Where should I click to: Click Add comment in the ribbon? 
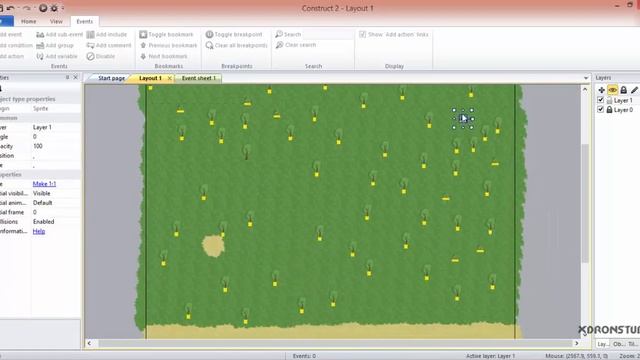[109, 45]
